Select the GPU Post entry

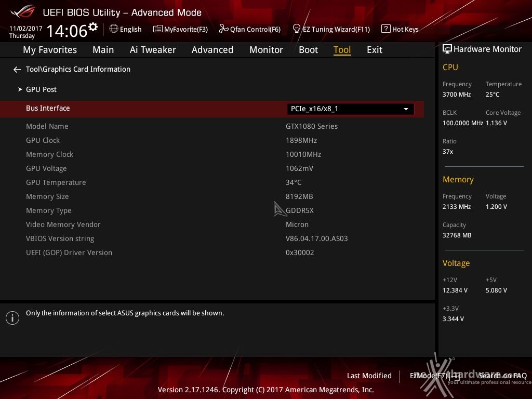(x=42, y=89)
